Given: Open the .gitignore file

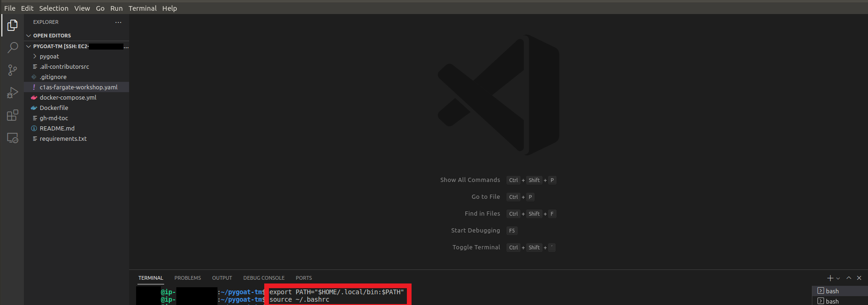Looking at the screenshot, I should [76, 77].
